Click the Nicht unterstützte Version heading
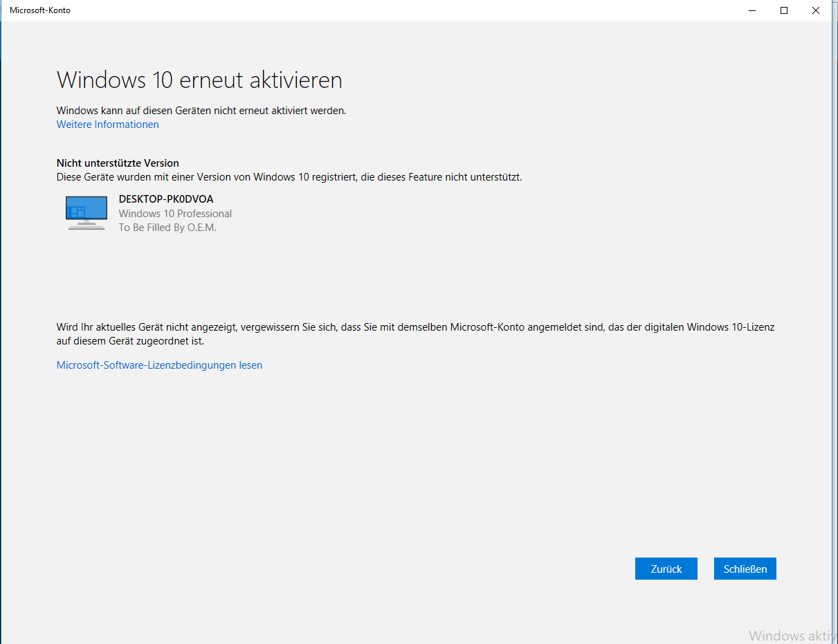Viewport: 838px width, 644px height. 118,163
